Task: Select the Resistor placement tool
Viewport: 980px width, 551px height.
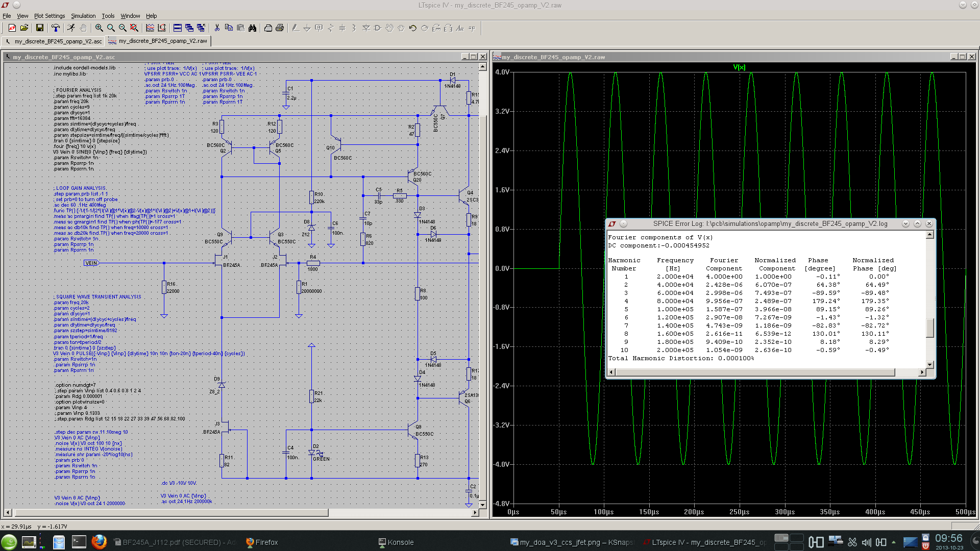Action: pos(331,28)
